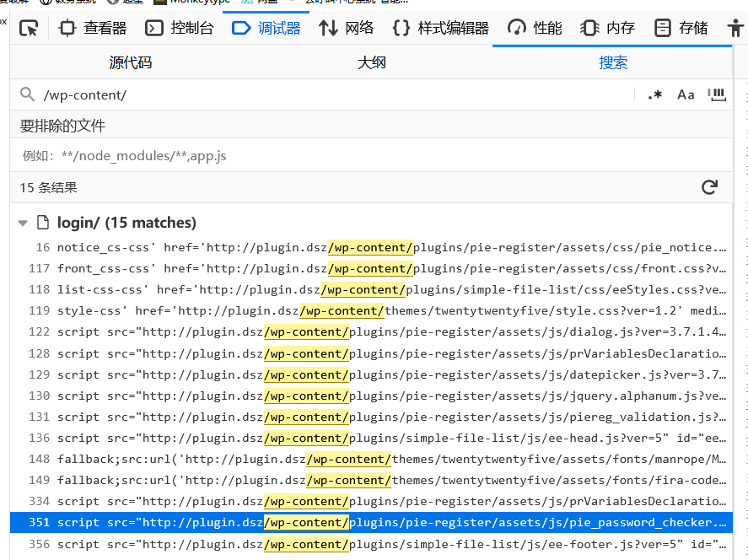Switch to the Outline (大纲) sub-tab

point(372,63)
